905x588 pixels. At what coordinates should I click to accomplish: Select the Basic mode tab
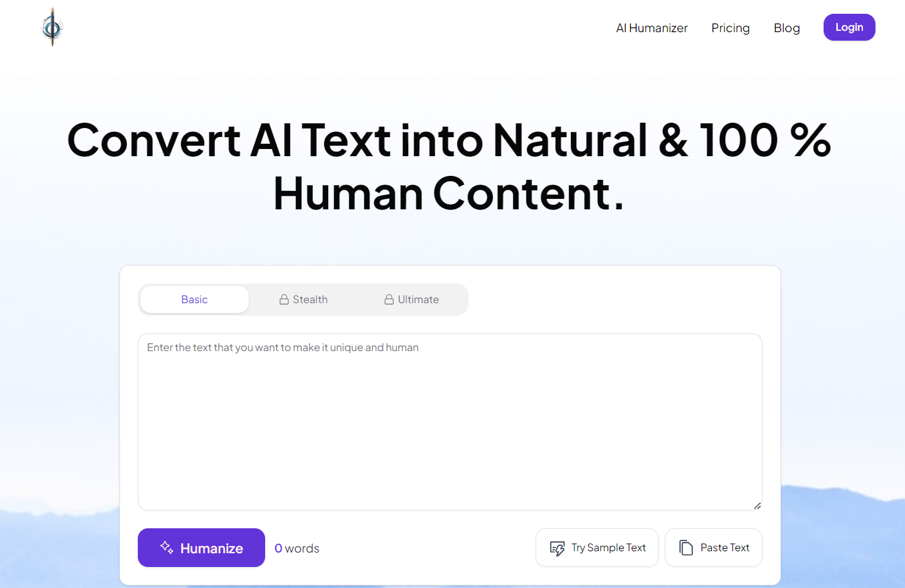(194, 299)
